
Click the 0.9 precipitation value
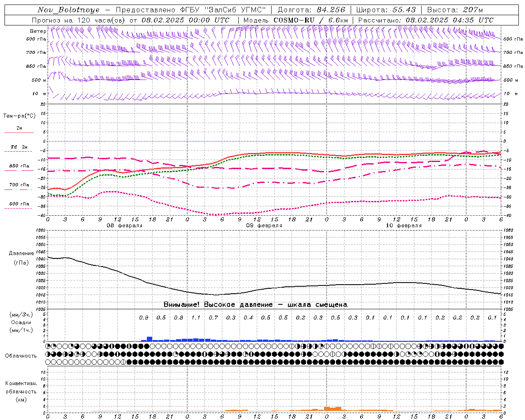pyautogui.click(x=144, y=318)
